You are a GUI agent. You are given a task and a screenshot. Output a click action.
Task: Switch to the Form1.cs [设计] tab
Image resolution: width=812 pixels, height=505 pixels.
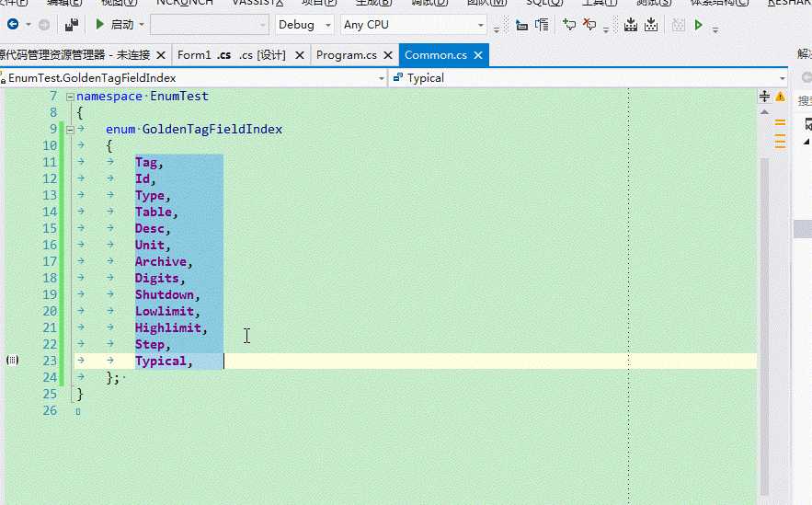[x=232, y=55]
